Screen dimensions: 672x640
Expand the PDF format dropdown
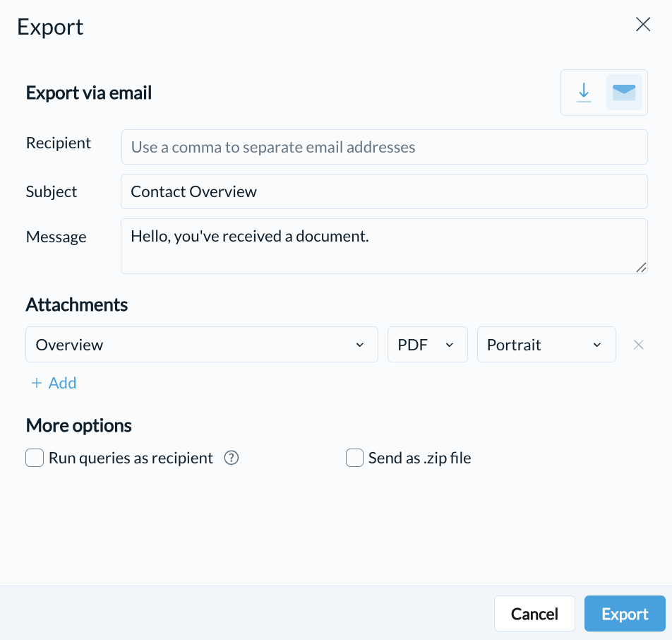click(427, 345)
